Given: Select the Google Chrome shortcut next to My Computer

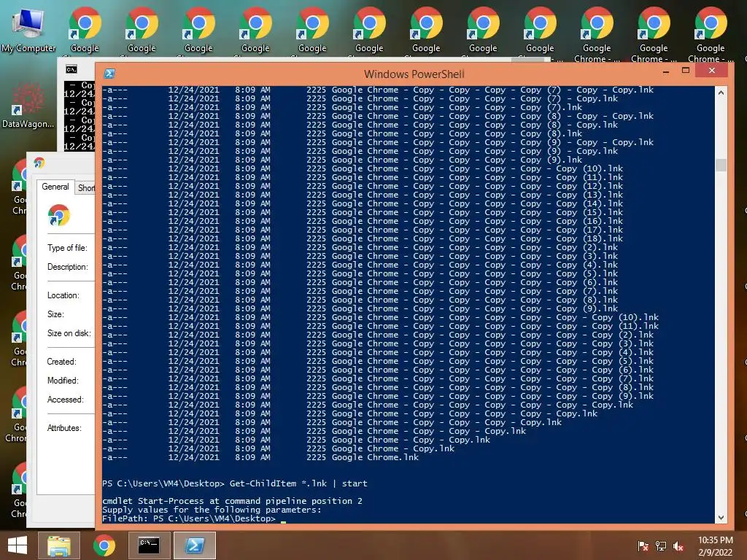Looking at the screenshot, I should (x=85, y=29).
